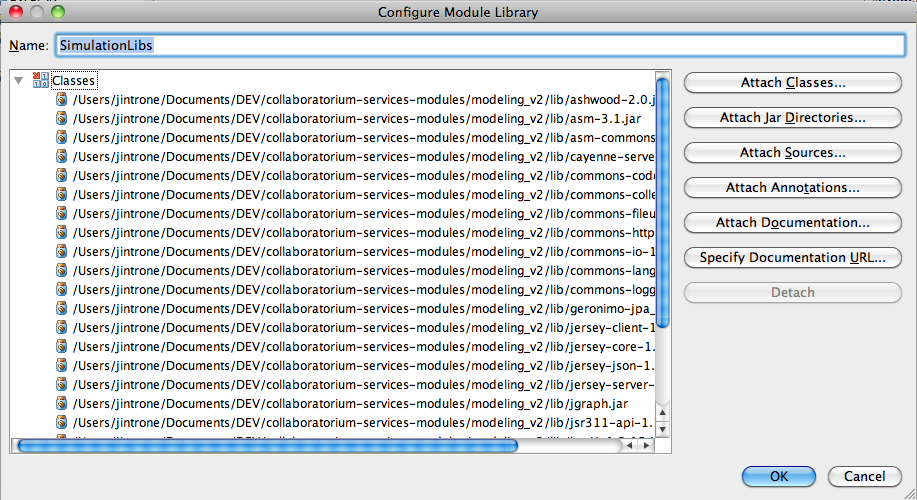The height and width of the screenshot is (500, 917).
Task: Click the jar icon for jersey-core
Action: 61,347
